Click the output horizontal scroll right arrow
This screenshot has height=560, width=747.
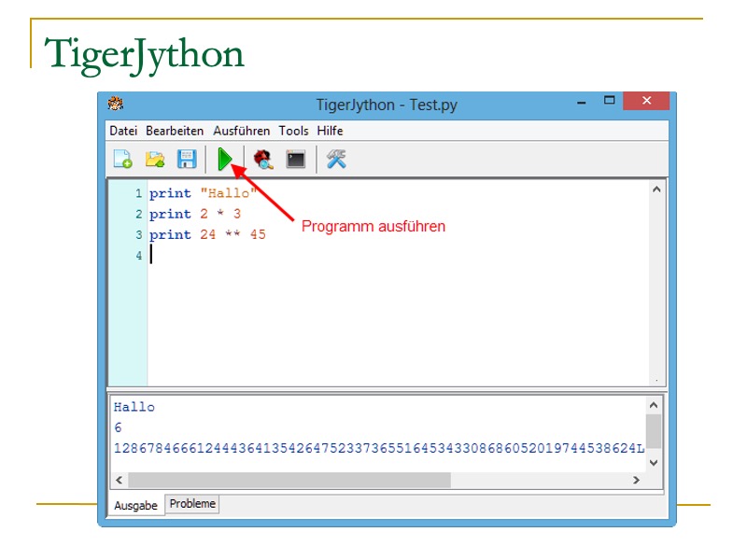(x=636, y=480)
